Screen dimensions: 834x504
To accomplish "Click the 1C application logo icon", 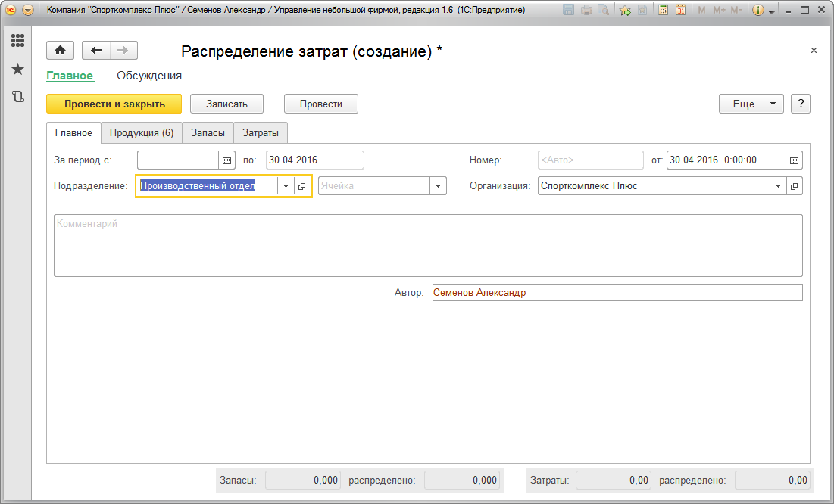I will click(x=10, y=10).
